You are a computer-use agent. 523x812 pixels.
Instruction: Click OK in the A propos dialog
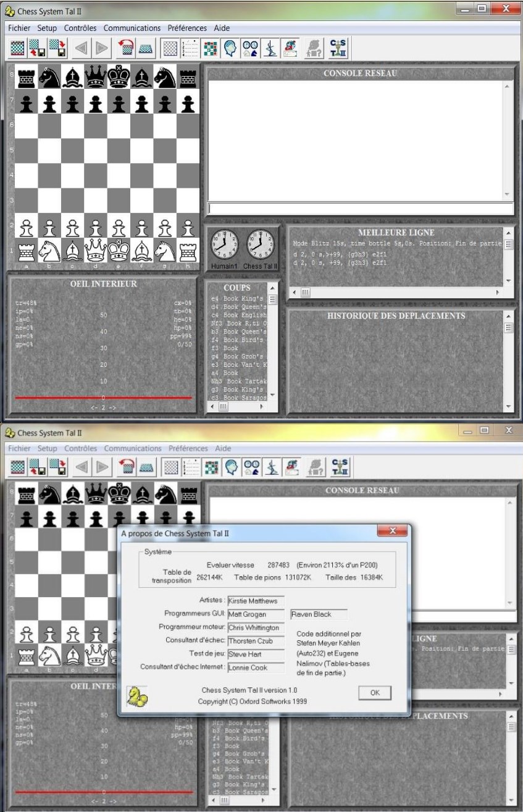374,693
